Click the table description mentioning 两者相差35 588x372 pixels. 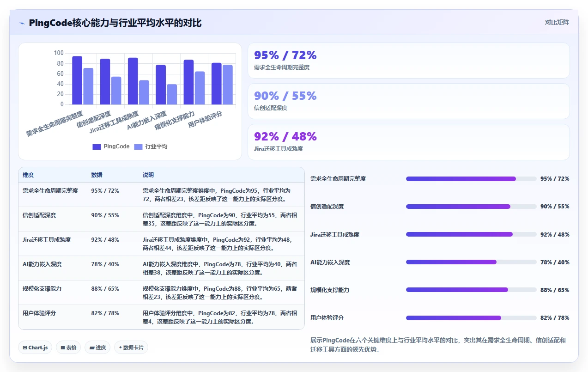(x=220, y=220)
